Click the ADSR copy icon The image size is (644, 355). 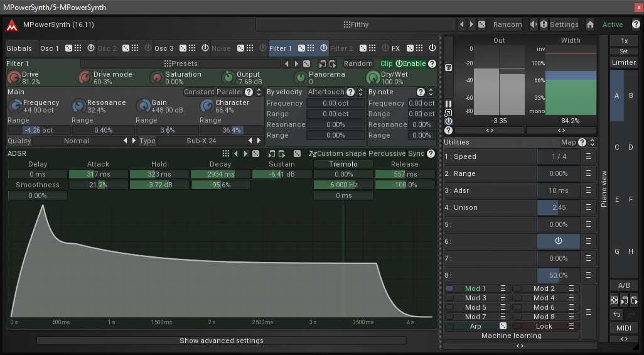tap(271, 154)
